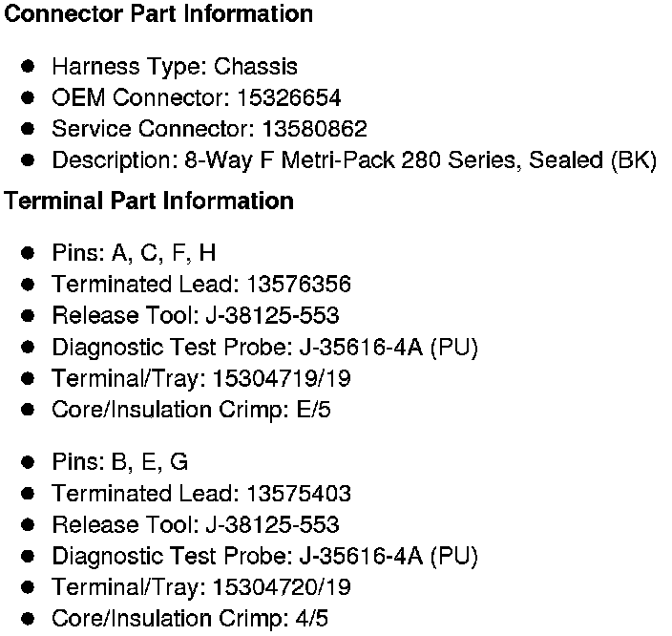Click the bullet beside Harness Type
The width and height of the screenshot is (672, 636).
pos(29,67)
